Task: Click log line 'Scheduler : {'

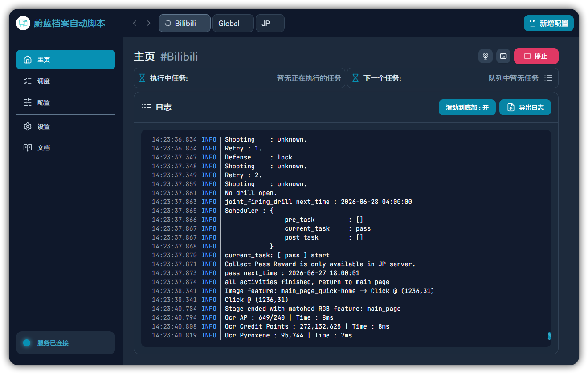Action: pos(249,211)
